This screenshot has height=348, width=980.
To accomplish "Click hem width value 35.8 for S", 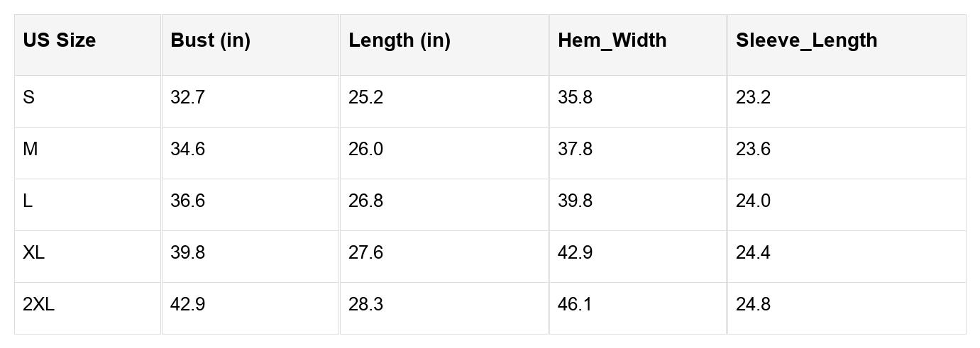I will [x=575, y=98].
